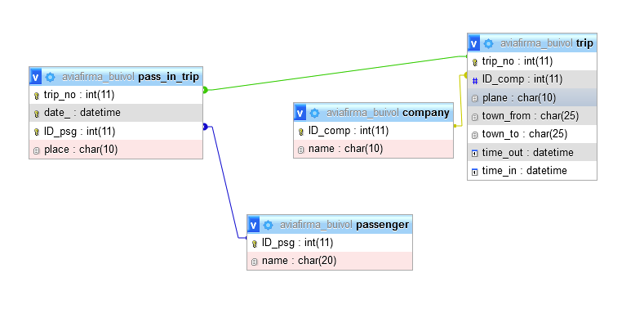Click the column icon beside name : char(20)
The width and height of the screenshot is (644, 318).
[x=255, y=262]
